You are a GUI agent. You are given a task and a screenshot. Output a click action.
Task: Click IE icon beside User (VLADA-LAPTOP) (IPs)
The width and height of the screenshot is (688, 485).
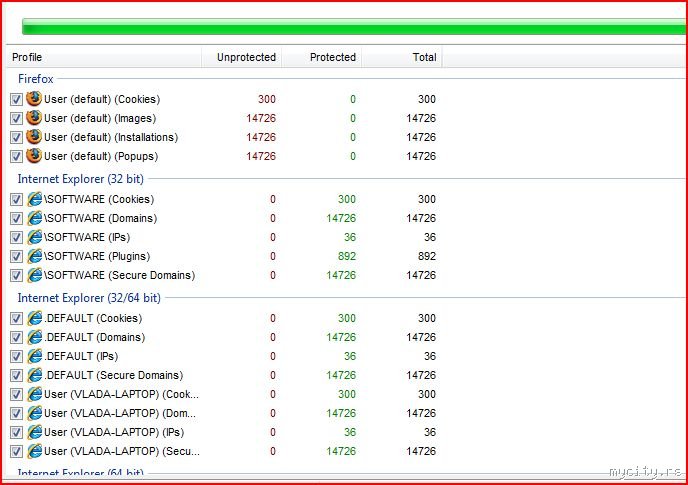click(35, 432)
